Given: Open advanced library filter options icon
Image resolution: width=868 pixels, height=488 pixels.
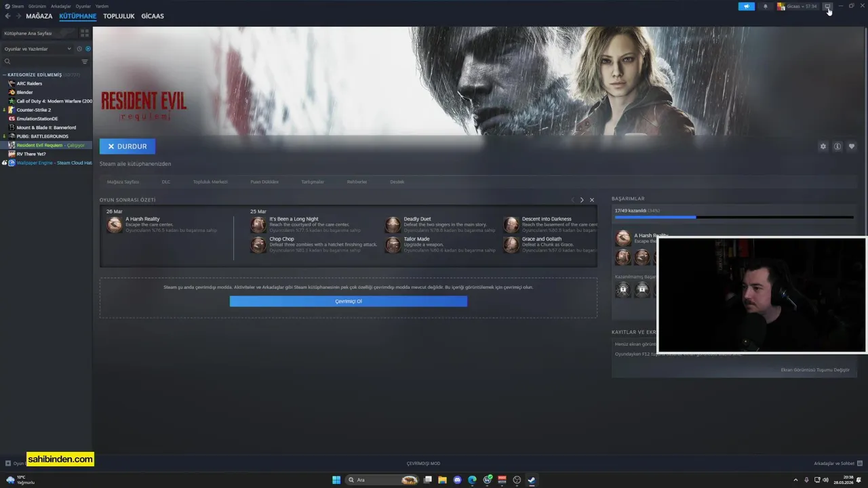Looking at the screenshot, I should [85, 62].
